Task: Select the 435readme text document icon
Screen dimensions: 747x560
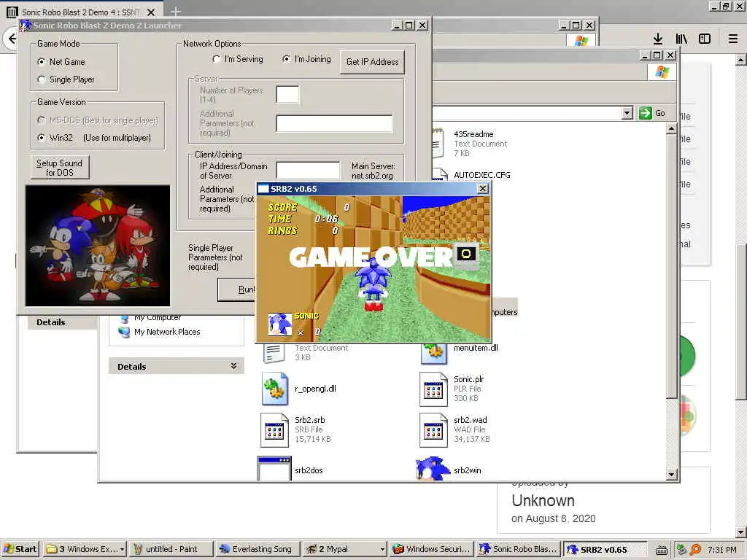Action: click(x=438, y=143)
